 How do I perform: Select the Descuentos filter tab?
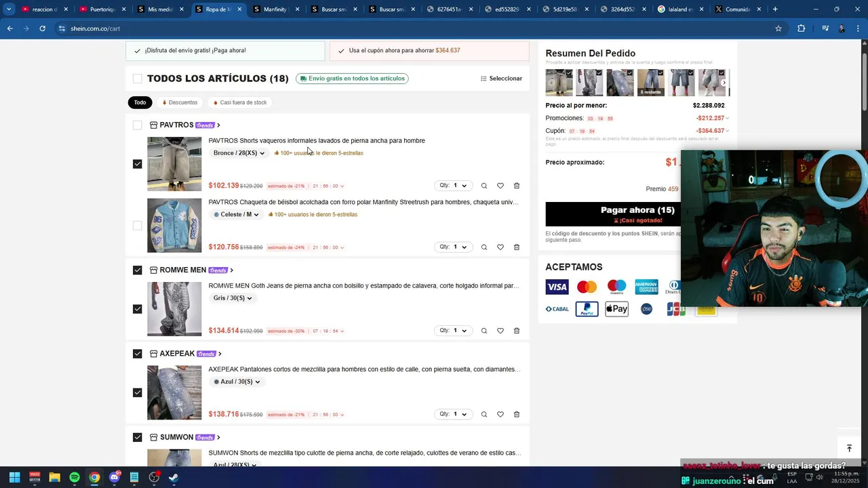(x=180, y=103)
